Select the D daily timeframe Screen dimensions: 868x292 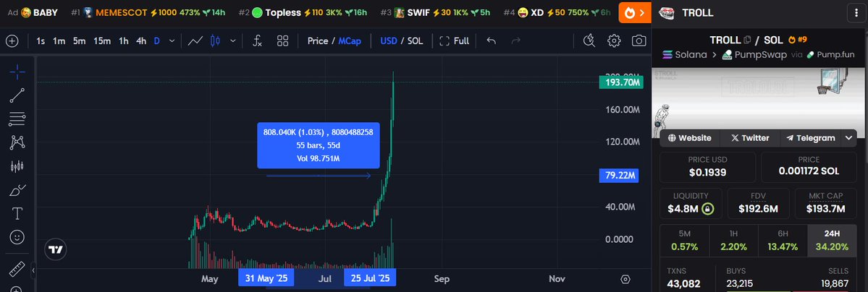pyautogui.click(x=157, y=41)
